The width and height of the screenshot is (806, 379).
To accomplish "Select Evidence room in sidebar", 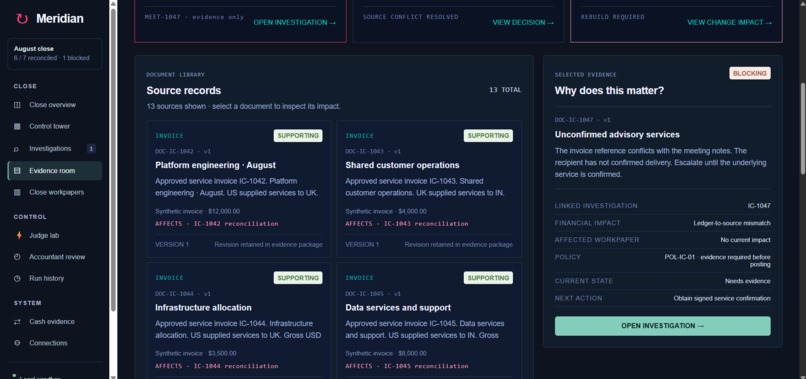I will coord(54,171).
